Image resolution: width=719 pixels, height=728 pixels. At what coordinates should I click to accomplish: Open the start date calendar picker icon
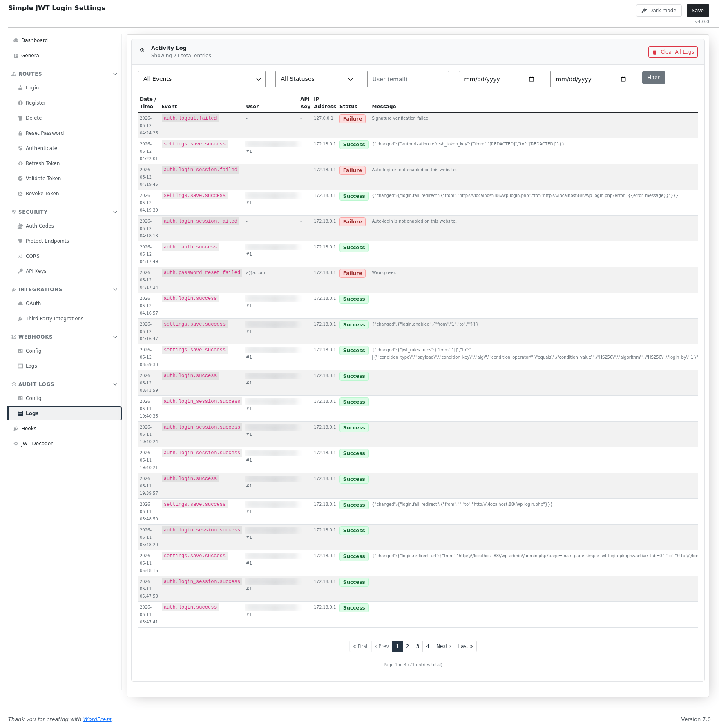pos(531,79)
